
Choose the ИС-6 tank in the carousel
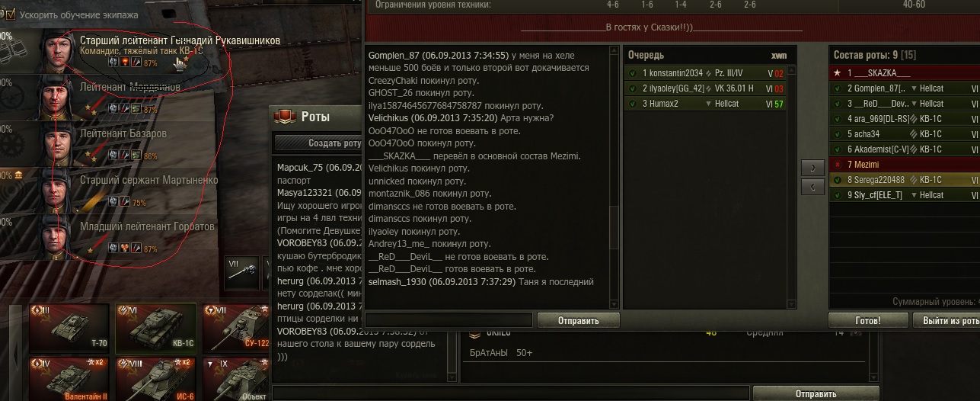pyautogui.click(x=155, y=379)
